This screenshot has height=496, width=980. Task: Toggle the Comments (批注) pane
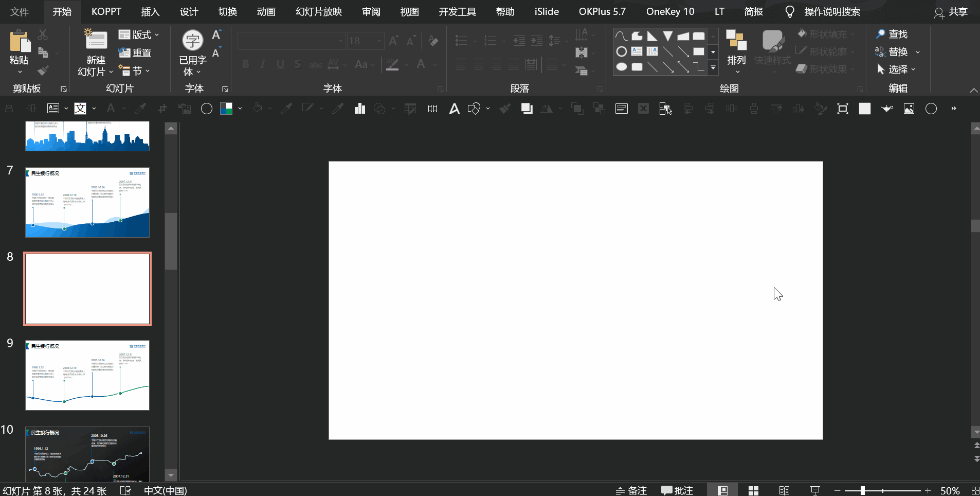[x=677, y=490]
